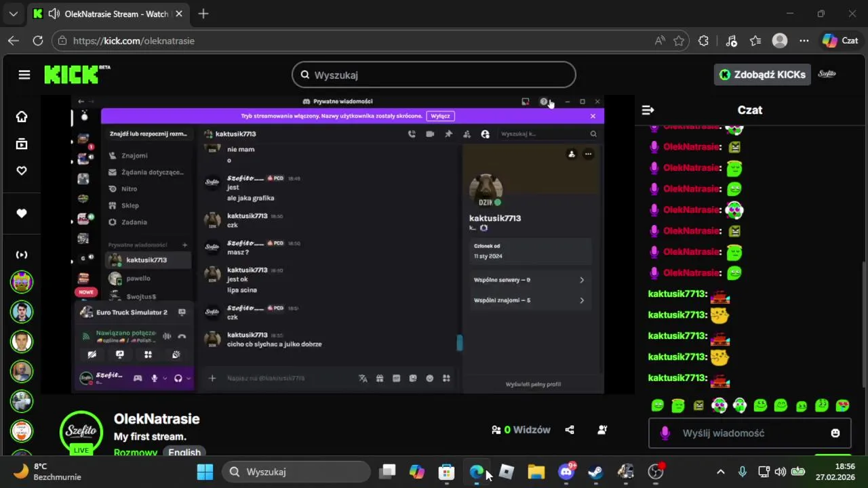868x488 pixels.
Task: Toggle favorite star in browser address bar
Action: [679, 41]
